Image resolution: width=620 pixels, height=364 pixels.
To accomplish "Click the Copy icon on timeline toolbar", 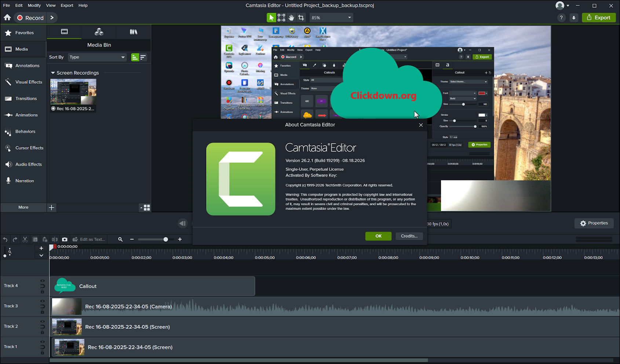I will (35, 240).
